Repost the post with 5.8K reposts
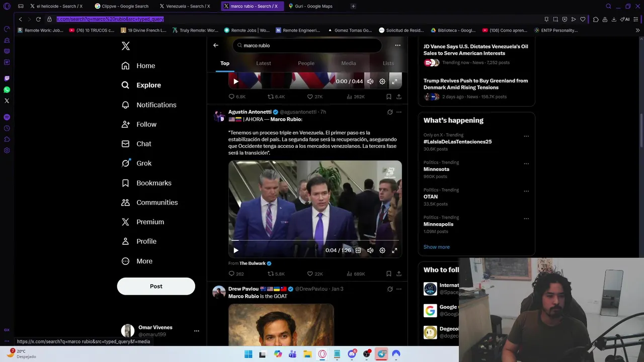 pyautogui.click(x=276, y=274)
